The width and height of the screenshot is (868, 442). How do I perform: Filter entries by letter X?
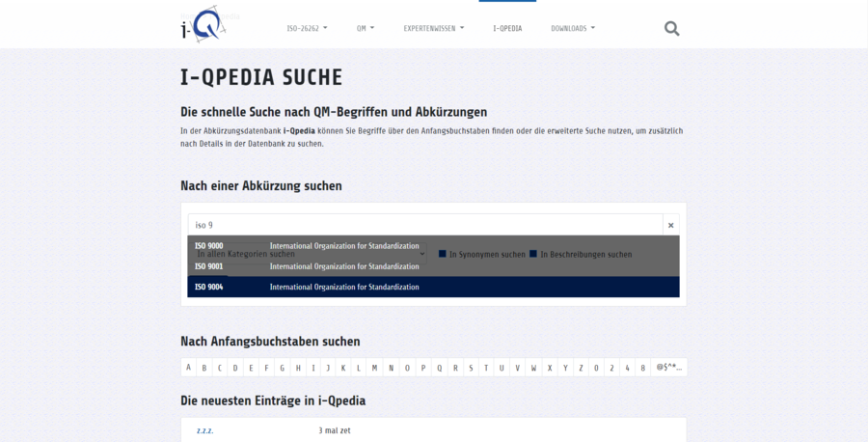[550, 368]
